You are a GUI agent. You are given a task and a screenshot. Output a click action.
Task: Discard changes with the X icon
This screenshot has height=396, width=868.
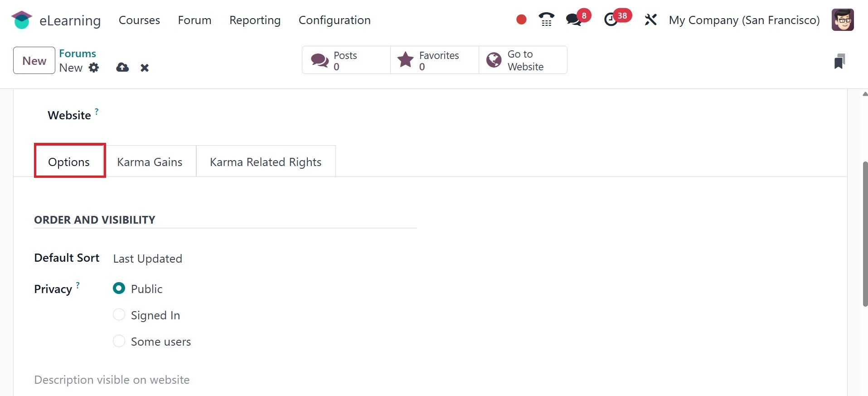[x=145, y=68]
